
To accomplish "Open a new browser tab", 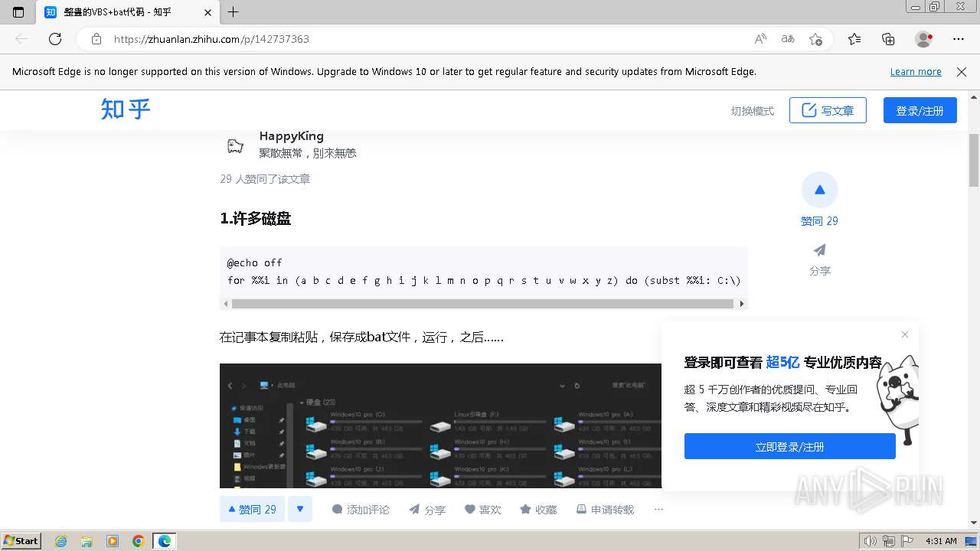I will pos(234,12).
